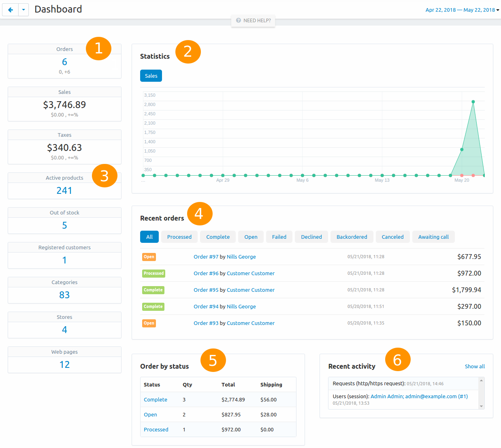Open the 12 web pages link
This screenshot has width=501, height=448.
click(64, 365)
